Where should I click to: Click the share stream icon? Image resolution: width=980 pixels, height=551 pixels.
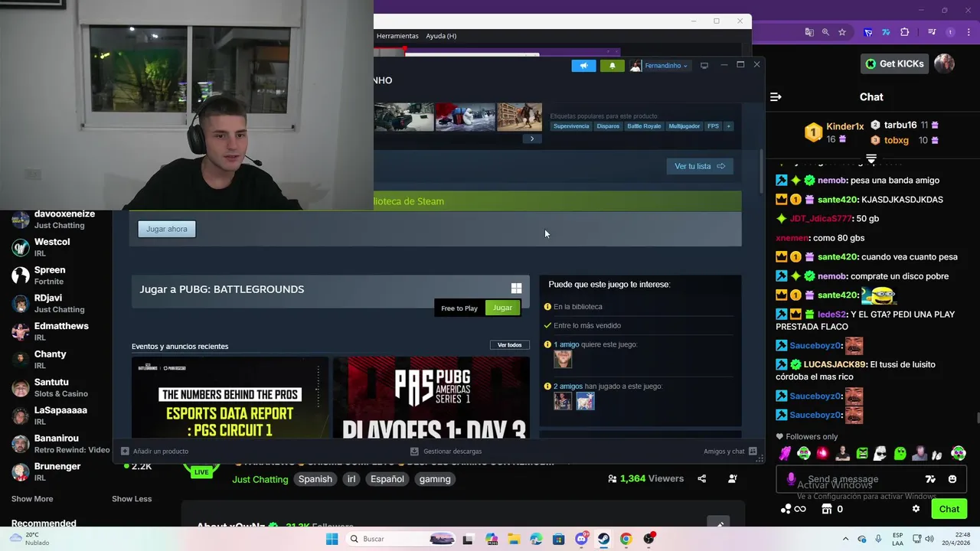tap(701, 479)
